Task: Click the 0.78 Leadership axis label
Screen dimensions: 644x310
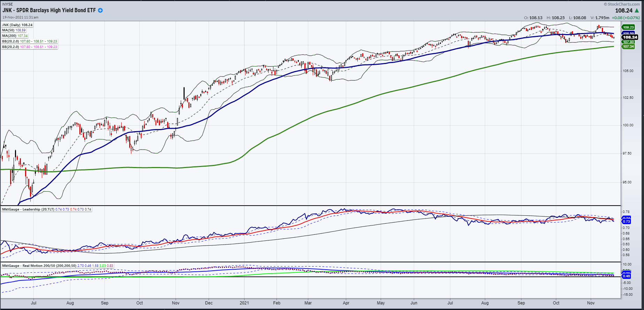Action: pos(626,212)
